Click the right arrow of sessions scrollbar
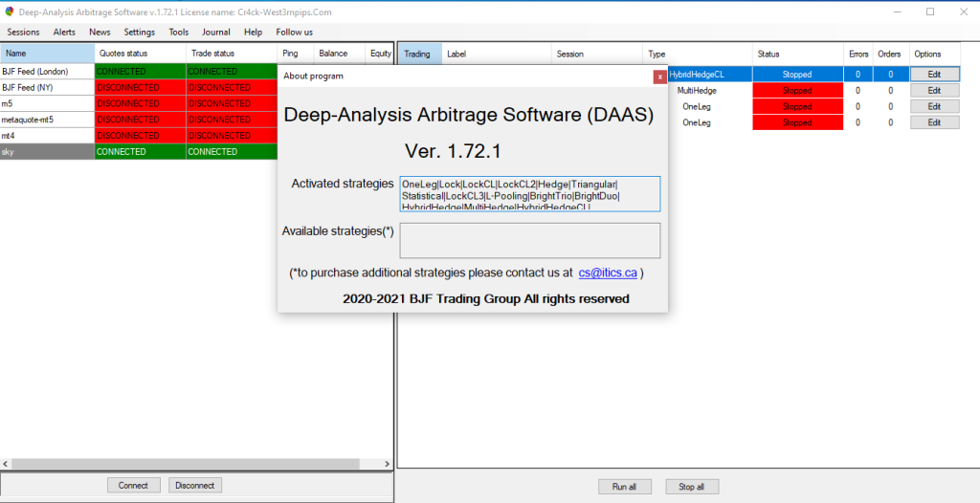 coord(387,464)
